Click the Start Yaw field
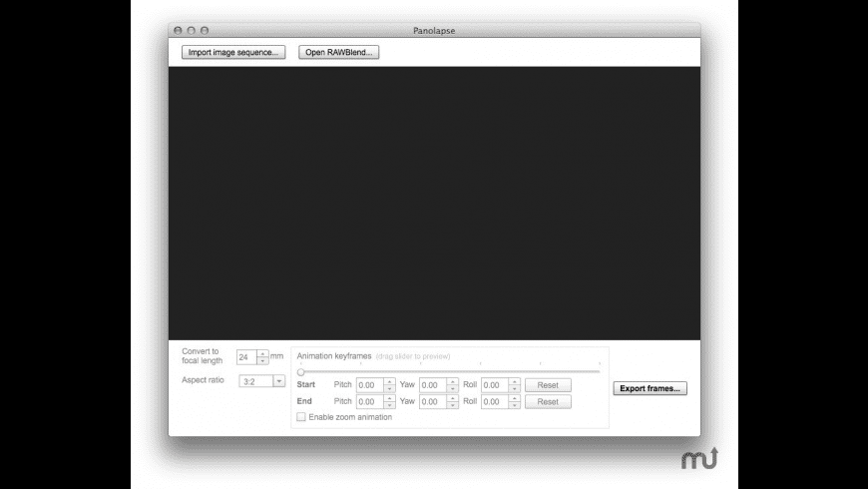The image size is (868, 489). pyautogui.click(x=433, y=385)
